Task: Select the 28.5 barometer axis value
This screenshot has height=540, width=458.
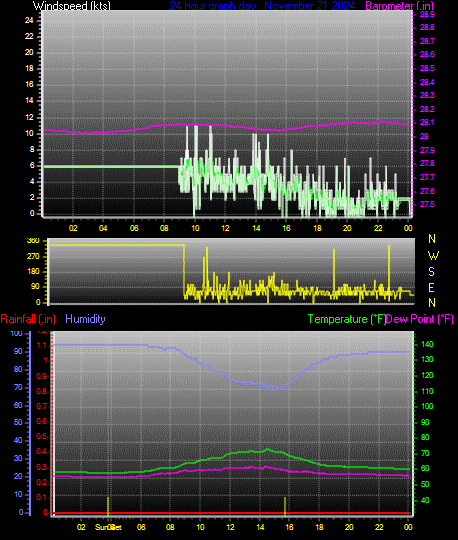Action: (427, 68)
